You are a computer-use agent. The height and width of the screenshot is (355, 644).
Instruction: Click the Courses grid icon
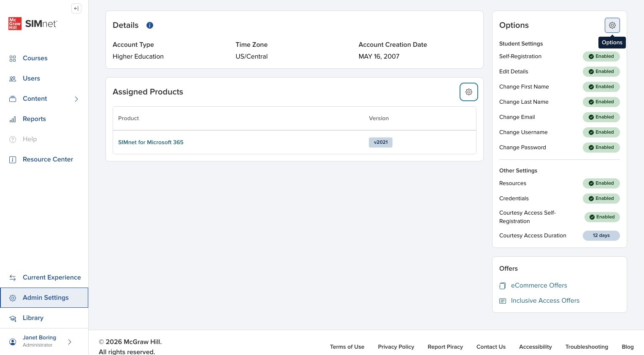tap(13, 59)
